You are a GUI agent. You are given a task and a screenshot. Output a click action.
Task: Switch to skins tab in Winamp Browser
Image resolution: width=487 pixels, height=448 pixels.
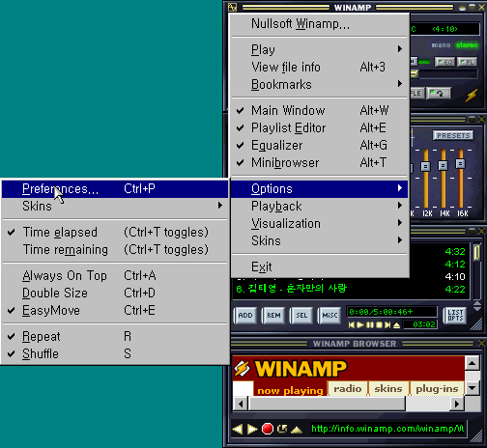[388, 389]
